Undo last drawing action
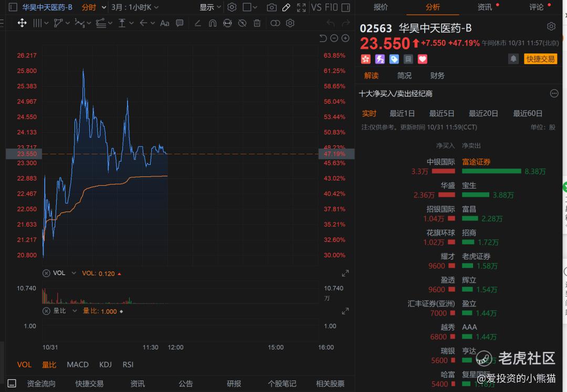Viewport: 567px width, 392px height. click(330, 23)
